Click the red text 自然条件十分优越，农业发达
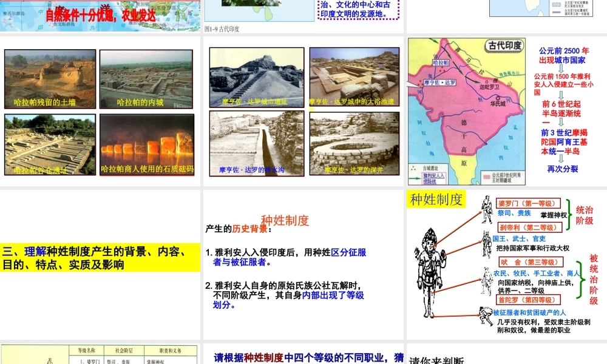 101,16
